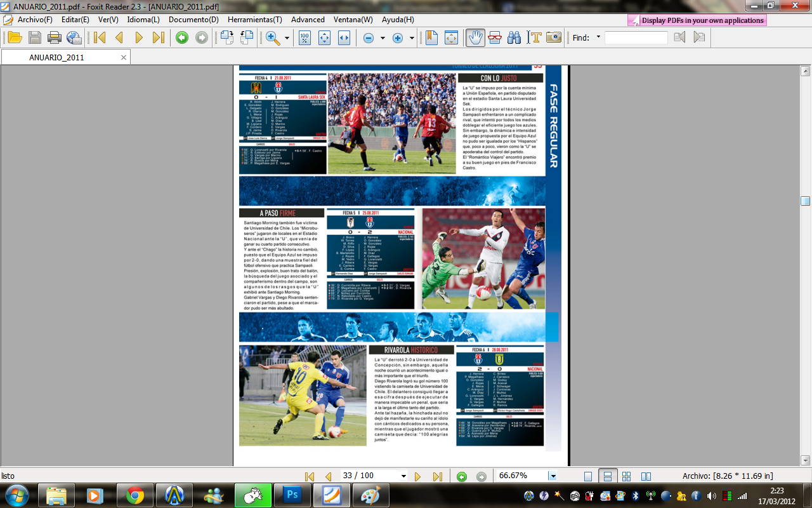Go to last page in status bar
The image size is (812, 508).
[x=437, y=476]
